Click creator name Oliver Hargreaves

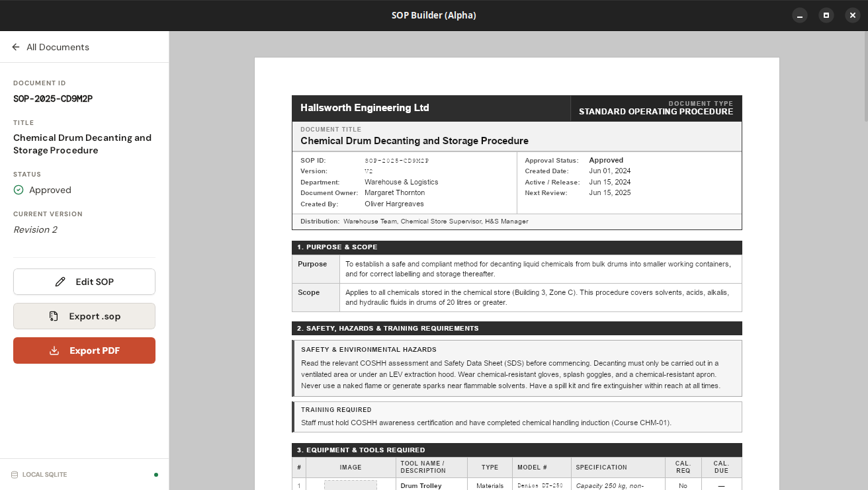(394, 204)
